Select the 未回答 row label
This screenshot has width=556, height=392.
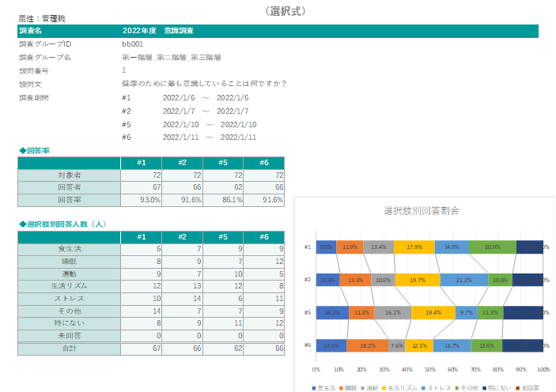pos(69,336)
